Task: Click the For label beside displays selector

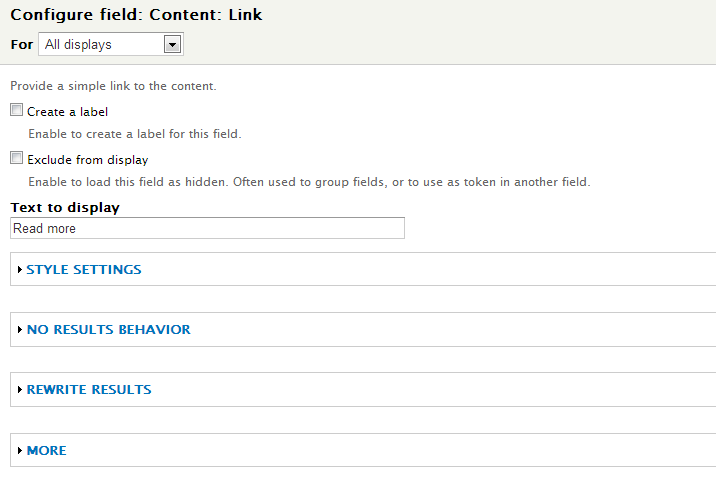Action: [x=22, y=45]
